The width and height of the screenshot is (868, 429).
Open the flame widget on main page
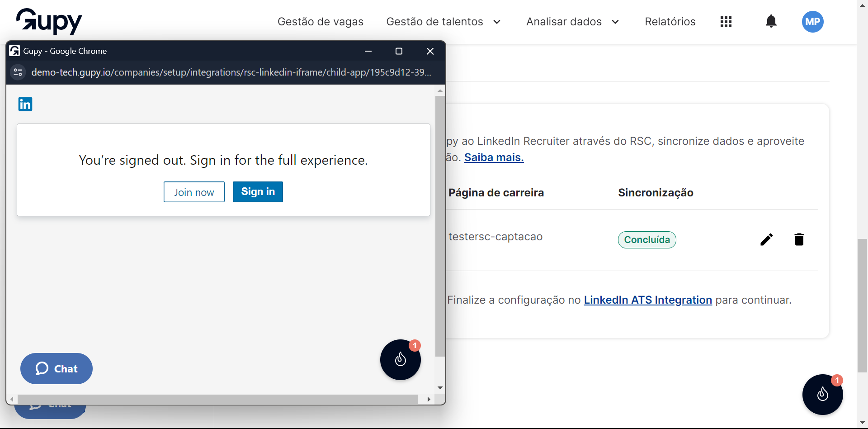coord(823,395)
